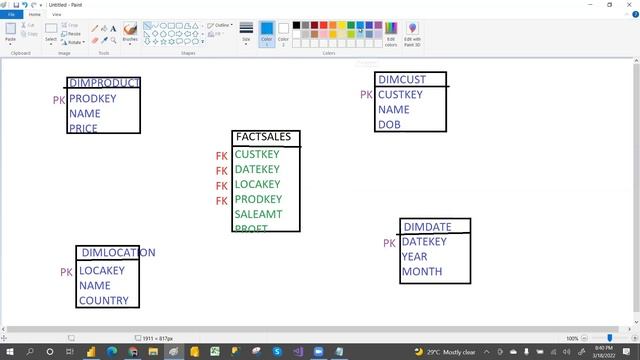Open the line Size dropdown
640x360 pixels.
tap(246, 34)
